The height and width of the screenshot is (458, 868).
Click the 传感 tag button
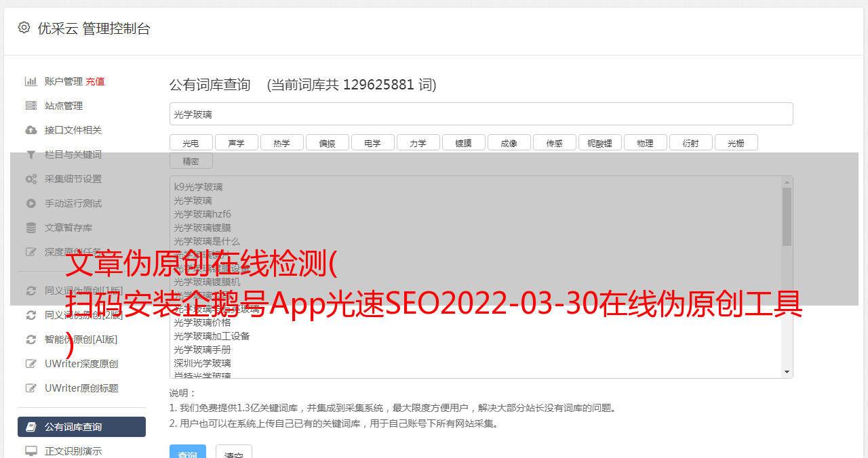555,142
